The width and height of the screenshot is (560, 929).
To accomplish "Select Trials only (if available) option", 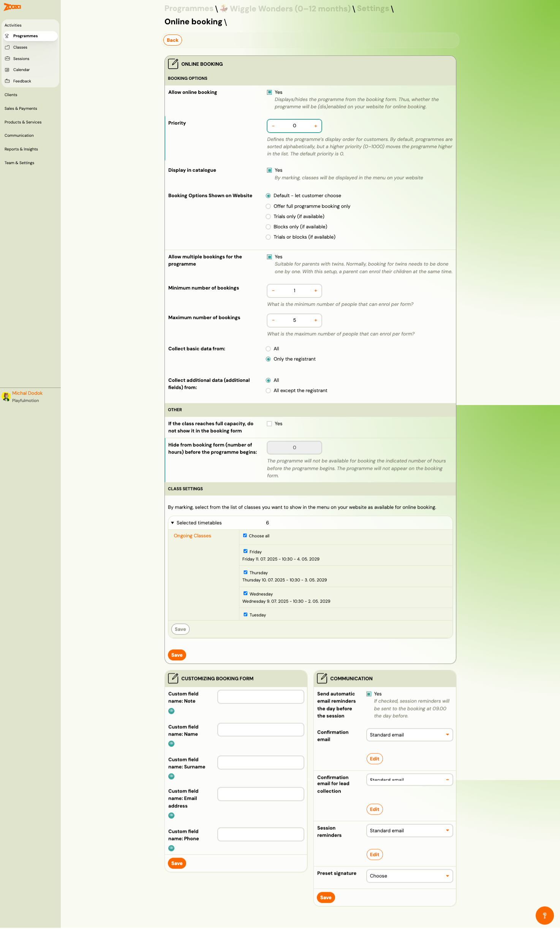I will tap(268, 217).
